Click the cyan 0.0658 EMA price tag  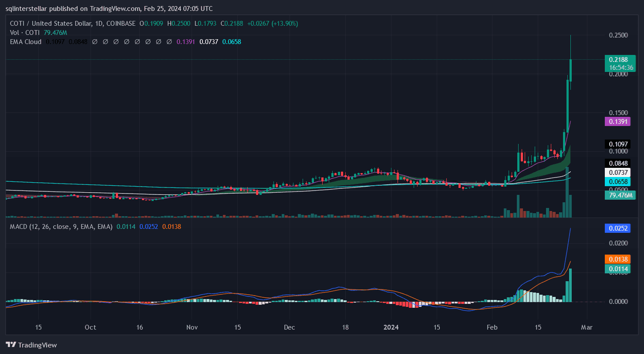click(x=618, y=182)
